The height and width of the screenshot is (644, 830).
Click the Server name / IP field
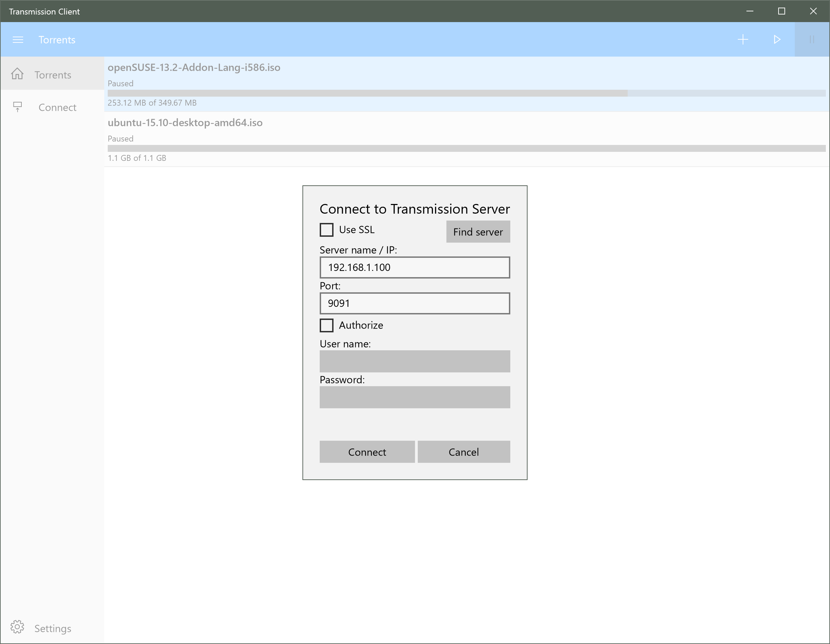(x=414, y=267)
